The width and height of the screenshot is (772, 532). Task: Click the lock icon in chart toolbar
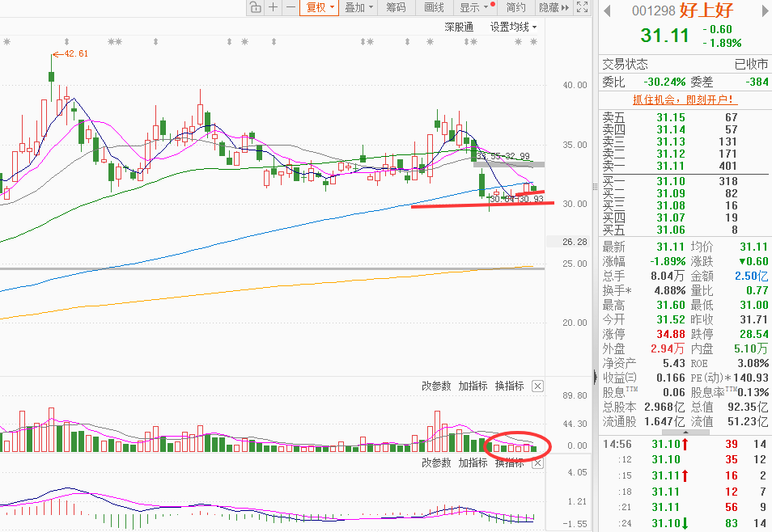click(255, 7)
